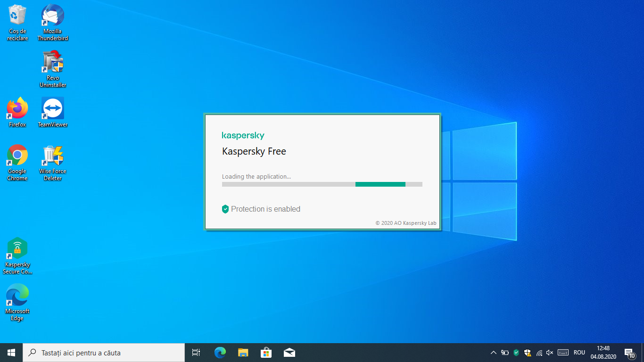Click the muted volume tray icon

pyautogui.click(x=550, y=353)
